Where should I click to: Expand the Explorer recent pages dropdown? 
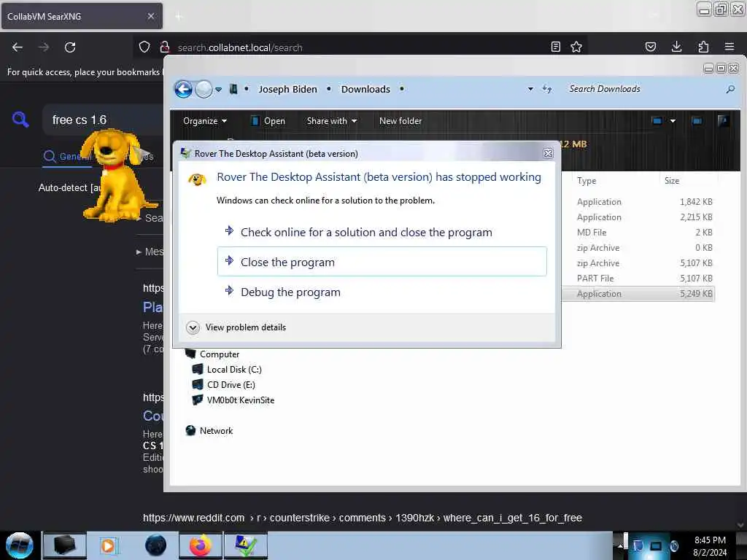tap(218, 90)
